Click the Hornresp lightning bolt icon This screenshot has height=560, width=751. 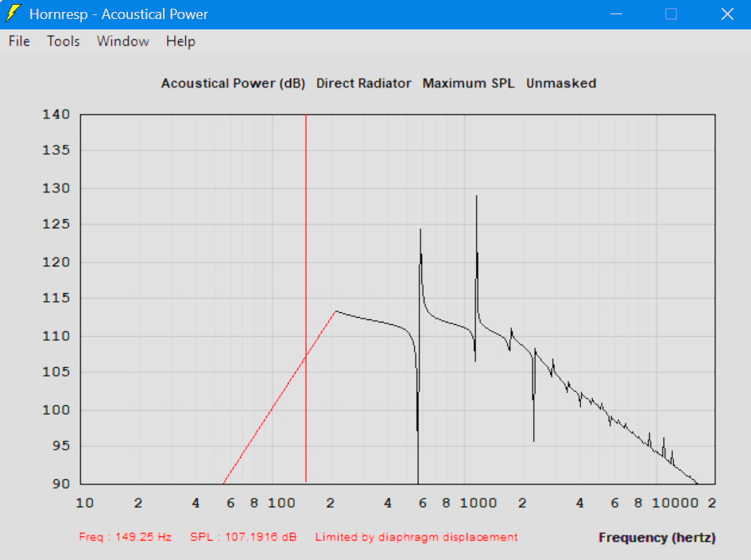pyautogui.click(x=13, y=14)
